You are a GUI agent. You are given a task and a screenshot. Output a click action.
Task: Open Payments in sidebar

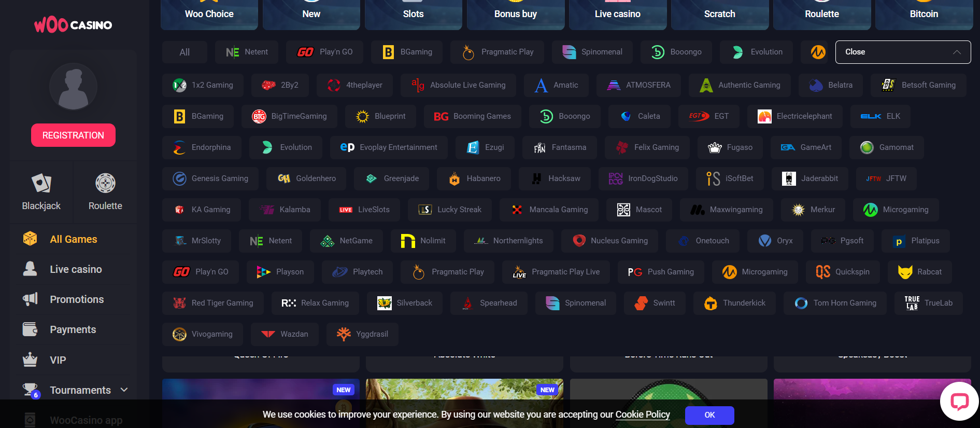click(x=73, y=329)
